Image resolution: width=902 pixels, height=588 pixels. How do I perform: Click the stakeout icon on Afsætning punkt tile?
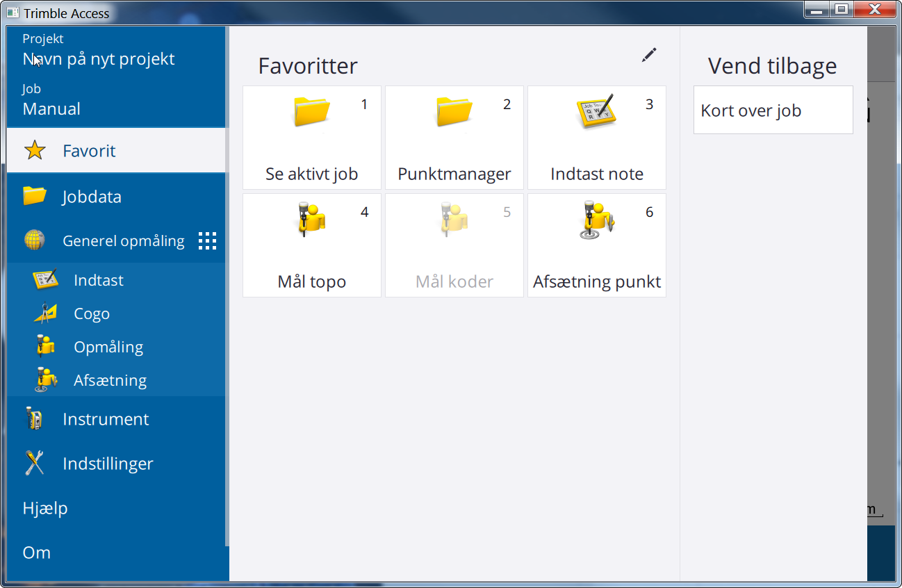click(x=597, y=220)
